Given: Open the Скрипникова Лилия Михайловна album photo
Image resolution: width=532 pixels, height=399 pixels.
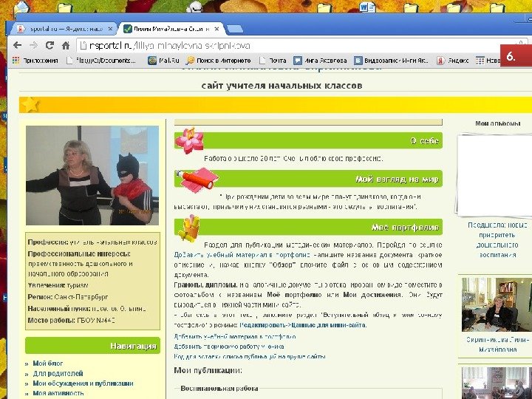Looking at the screenshot, I should pos(497,304).
